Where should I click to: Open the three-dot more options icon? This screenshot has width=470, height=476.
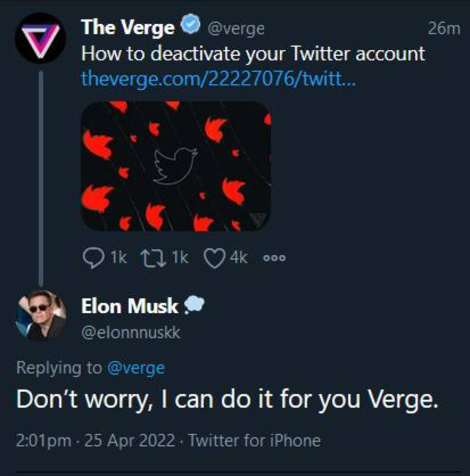[x=274, y=258]
